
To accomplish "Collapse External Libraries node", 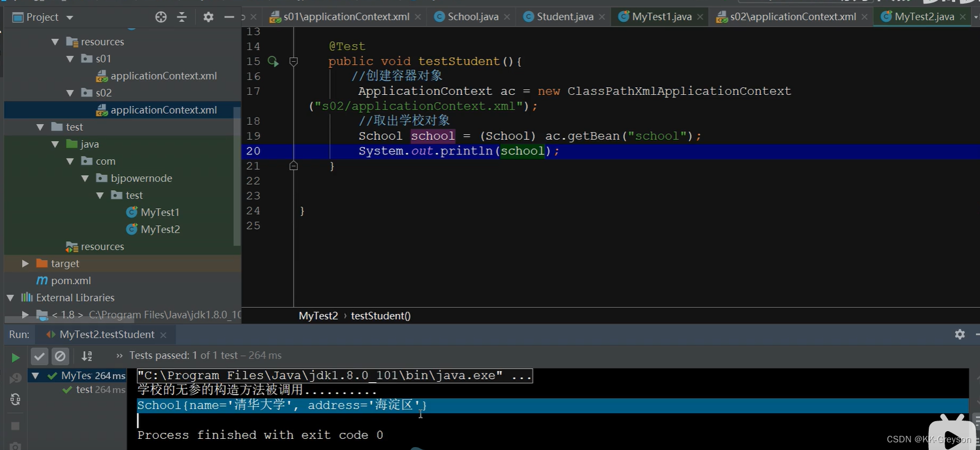I will pyautogui.click(x=10, y=298).
